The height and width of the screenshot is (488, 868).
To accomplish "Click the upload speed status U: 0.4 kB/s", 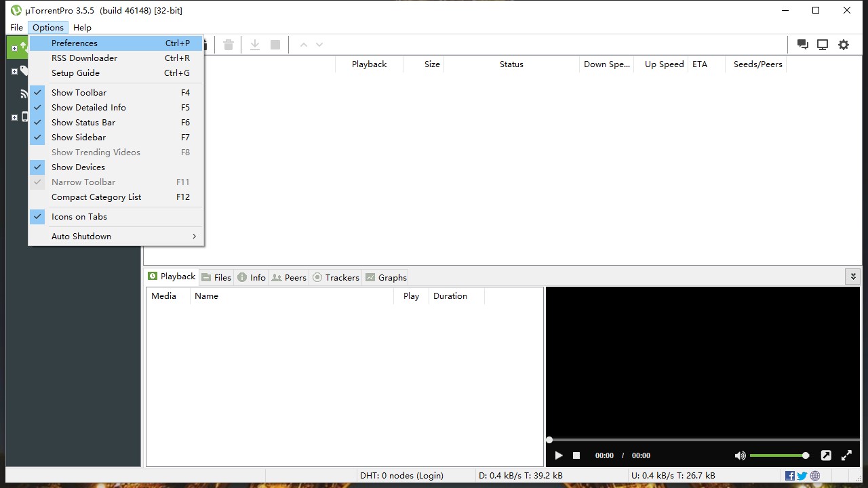I will click(673, 476).
